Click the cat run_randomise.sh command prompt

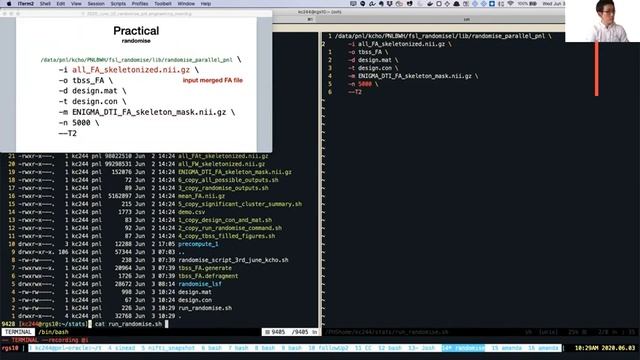(x=128, y=324)
